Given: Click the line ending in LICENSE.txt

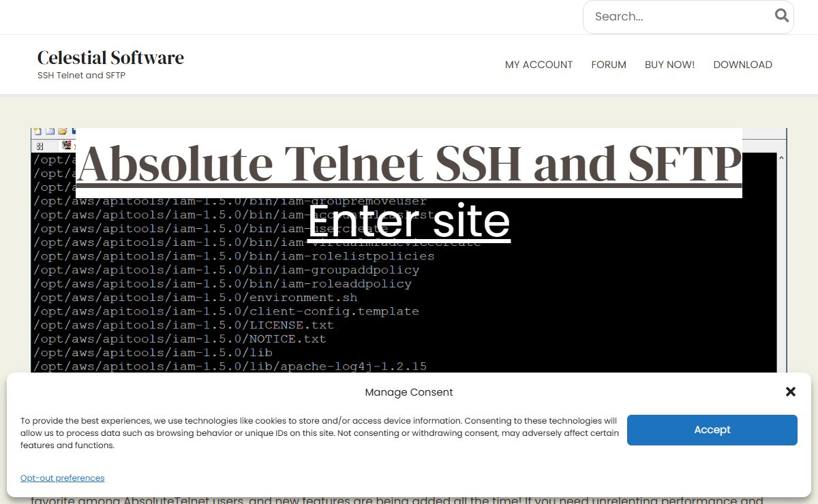Looking at the screenshot, I should pos(183,325).
